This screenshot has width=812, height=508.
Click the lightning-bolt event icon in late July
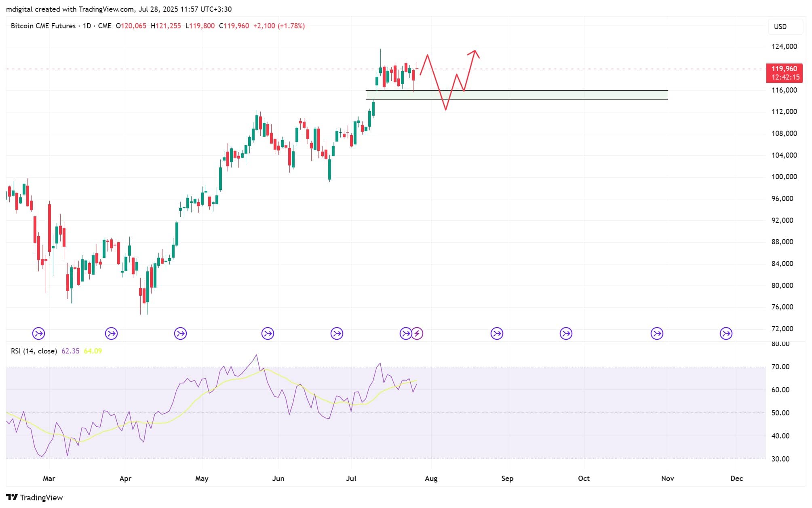pyautogui.click(x=418, y=334)
